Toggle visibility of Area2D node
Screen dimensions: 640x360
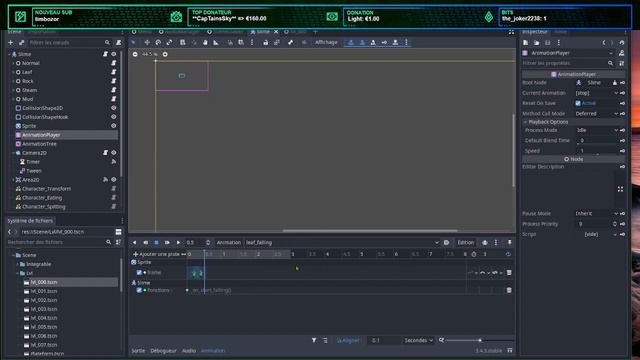pos(114,180)
